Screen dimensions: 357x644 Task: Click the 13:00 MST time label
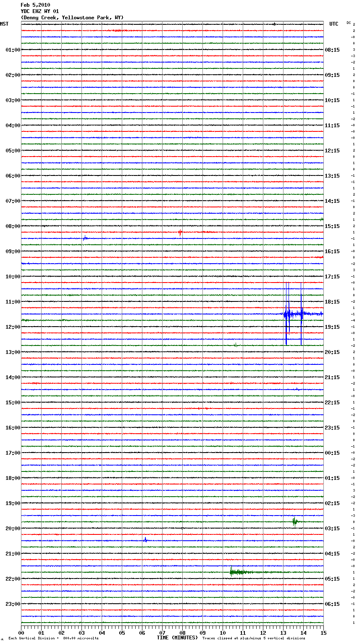click(13, 352)
